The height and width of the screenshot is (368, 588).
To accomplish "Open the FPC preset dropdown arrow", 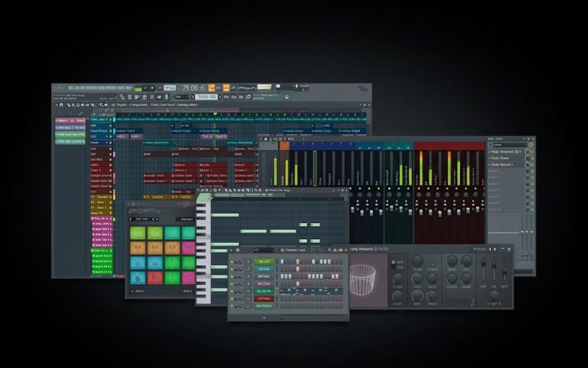I will (x=157, y=219).
